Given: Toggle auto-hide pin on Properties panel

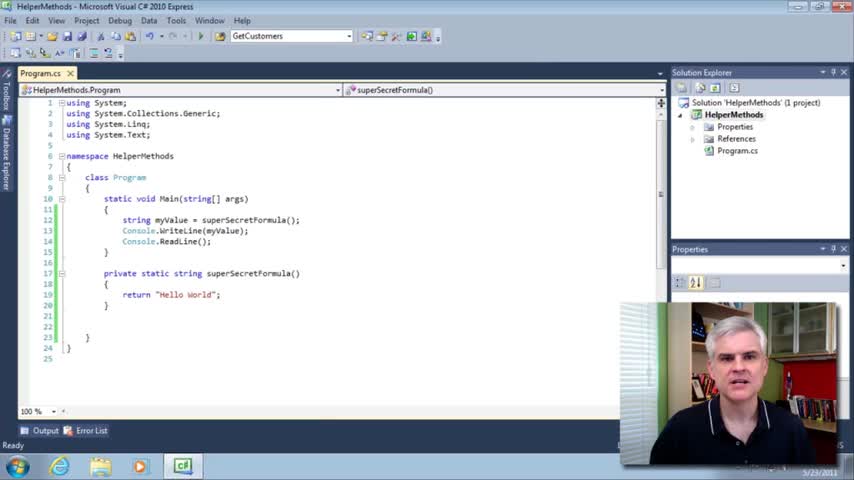Looking at the screenshot, I should point(833,249).
